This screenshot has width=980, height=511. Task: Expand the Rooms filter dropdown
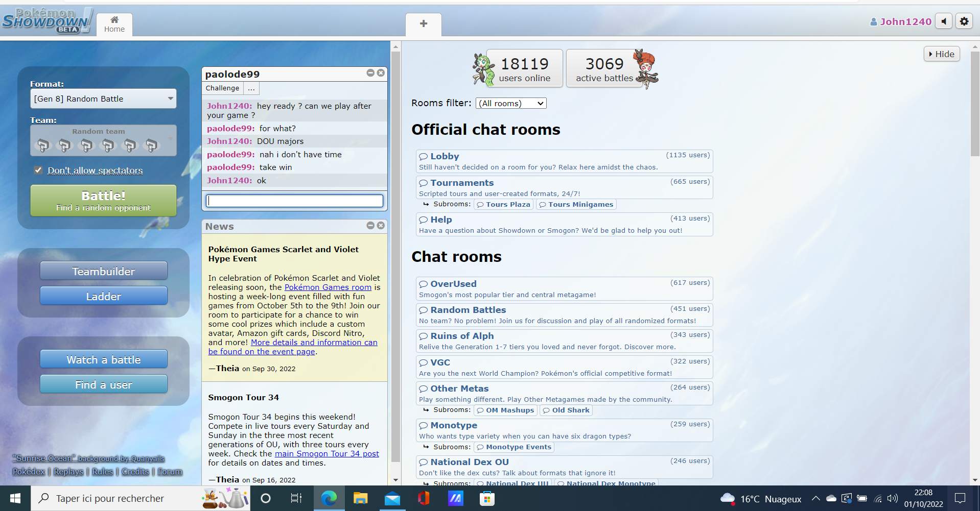510,103
